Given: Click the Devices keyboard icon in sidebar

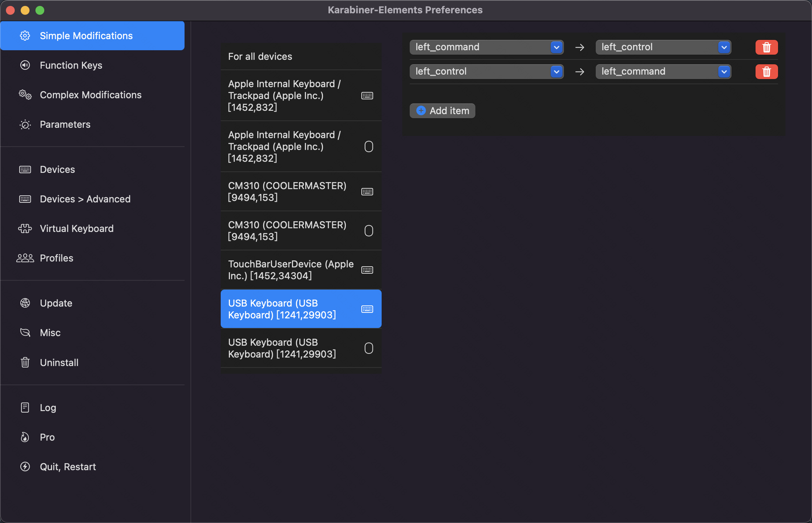Looking at the screenshot, I should tap(25, 170).
